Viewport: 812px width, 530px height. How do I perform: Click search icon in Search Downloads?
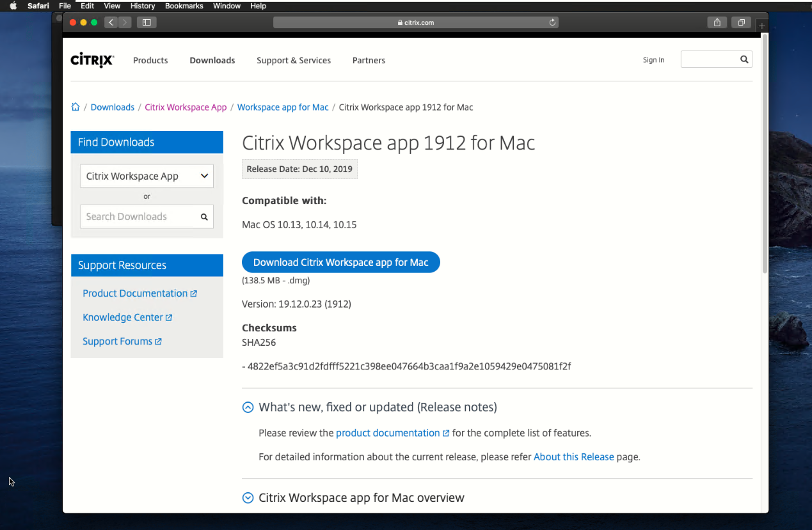point(204,217)
